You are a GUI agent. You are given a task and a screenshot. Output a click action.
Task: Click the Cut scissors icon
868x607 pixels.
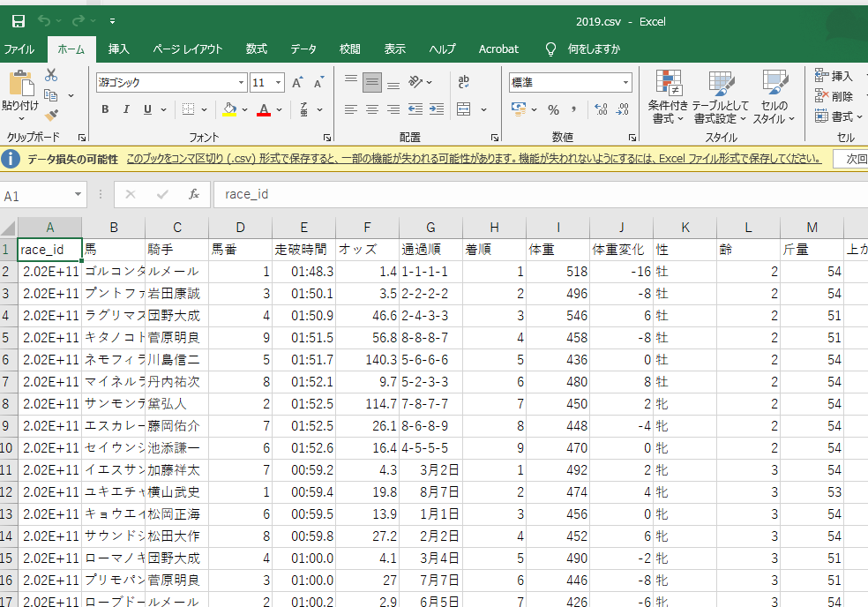[x=51, y=75]
